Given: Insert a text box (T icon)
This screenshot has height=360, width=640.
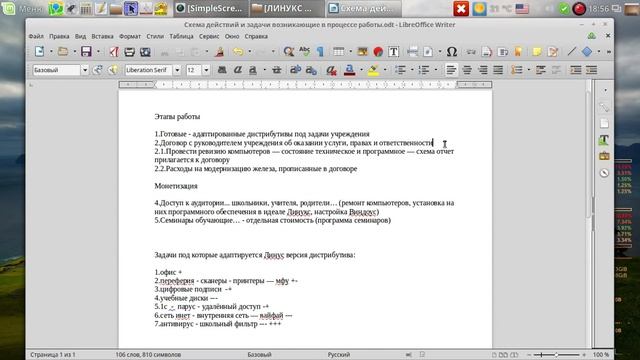Looking at the screenshot, I should pos(393,52).
